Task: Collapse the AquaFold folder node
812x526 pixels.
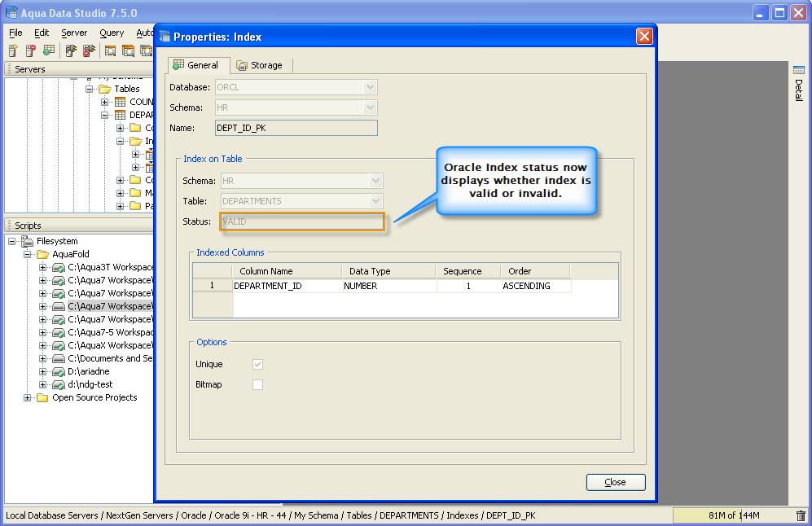Action: point(27,254)
